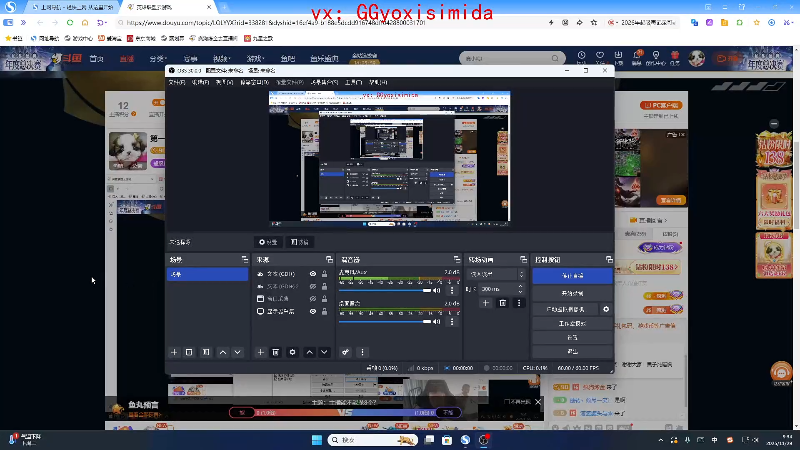Pop out the Sources dock panel
800x450 pixels.
tap(329, 260)
